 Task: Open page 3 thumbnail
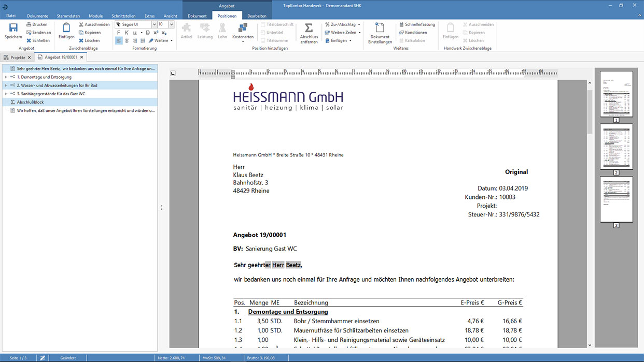[617, 199]
